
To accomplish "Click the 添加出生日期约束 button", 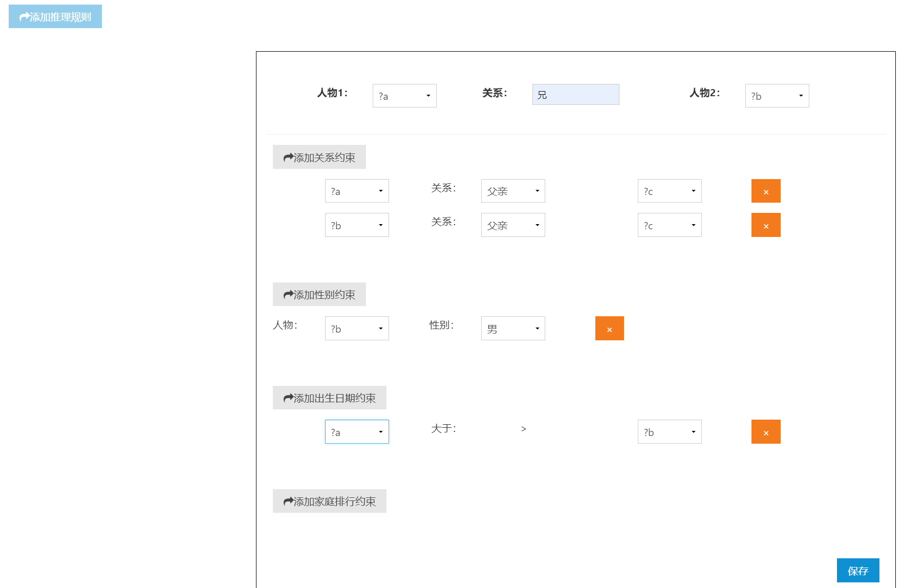I will pos(330,398).
